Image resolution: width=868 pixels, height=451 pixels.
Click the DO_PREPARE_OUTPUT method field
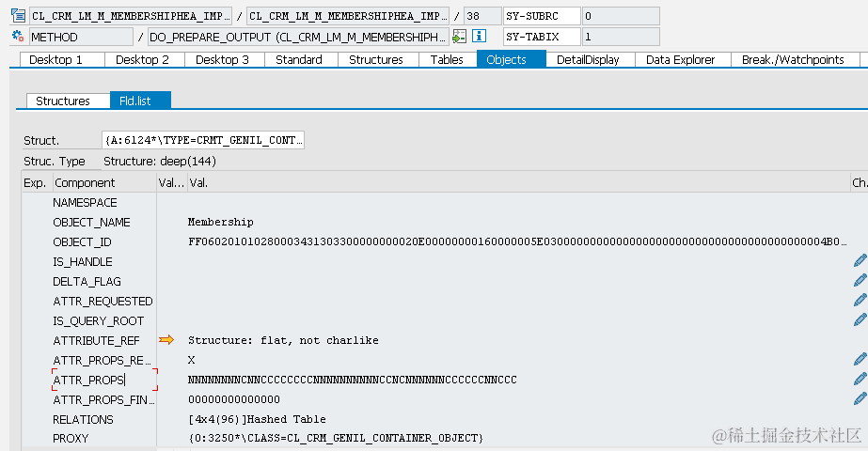coord(298,37)
